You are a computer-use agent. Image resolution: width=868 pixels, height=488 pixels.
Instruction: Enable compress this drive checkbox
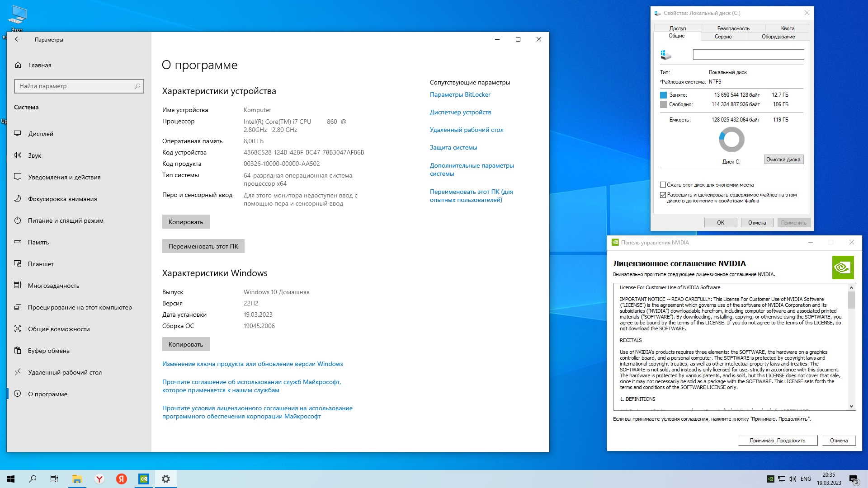663,185
